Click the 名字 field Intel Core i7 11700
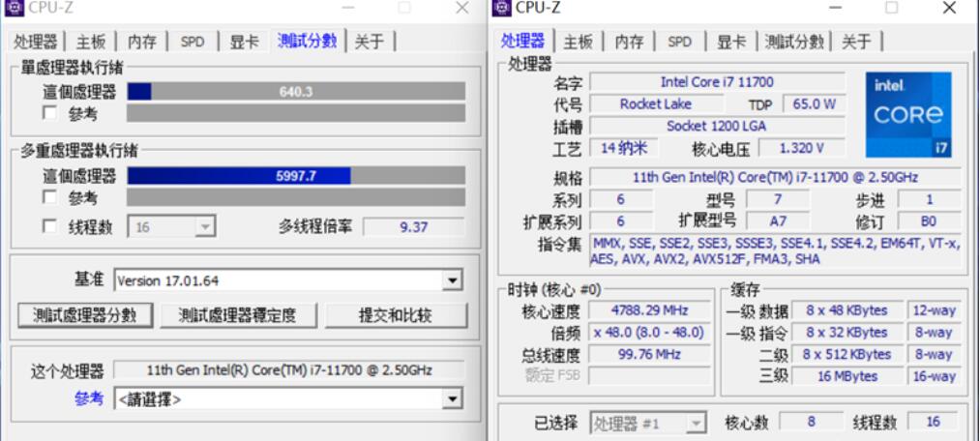980x441 pixels. tap(718, 82)
